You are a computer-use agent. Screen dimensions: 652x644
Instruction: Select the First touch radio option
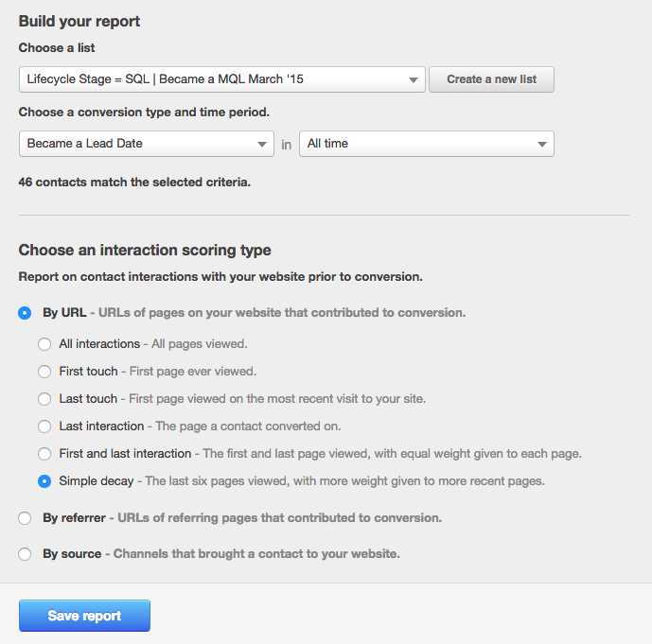(x=44, y=372)
